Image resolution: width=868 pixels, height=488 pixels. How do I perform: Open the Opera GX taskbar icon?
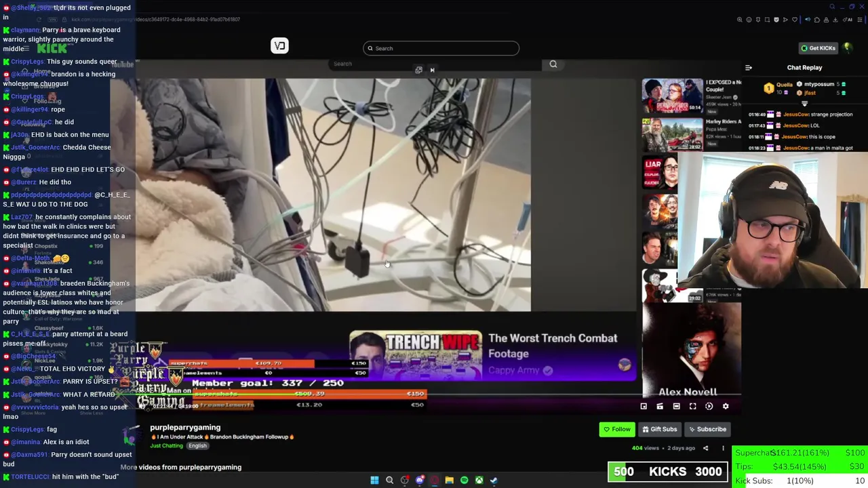[435, 480]
